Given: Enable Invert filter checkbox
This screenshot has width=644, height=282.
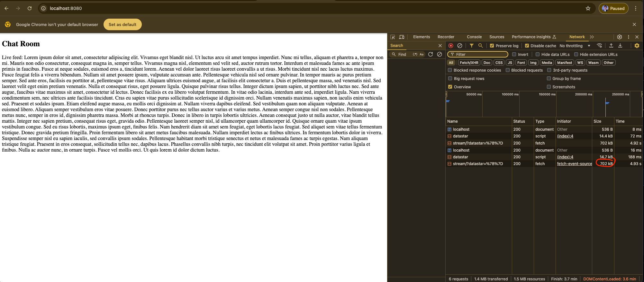Looking at the screenshot, I should 514,54.
